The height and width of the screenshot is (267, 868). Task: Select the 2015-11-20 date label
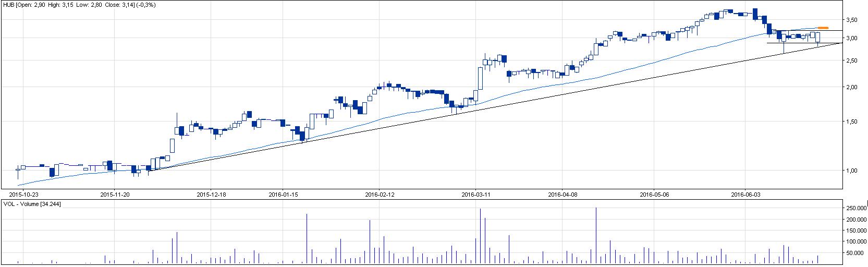pos(115,195)
